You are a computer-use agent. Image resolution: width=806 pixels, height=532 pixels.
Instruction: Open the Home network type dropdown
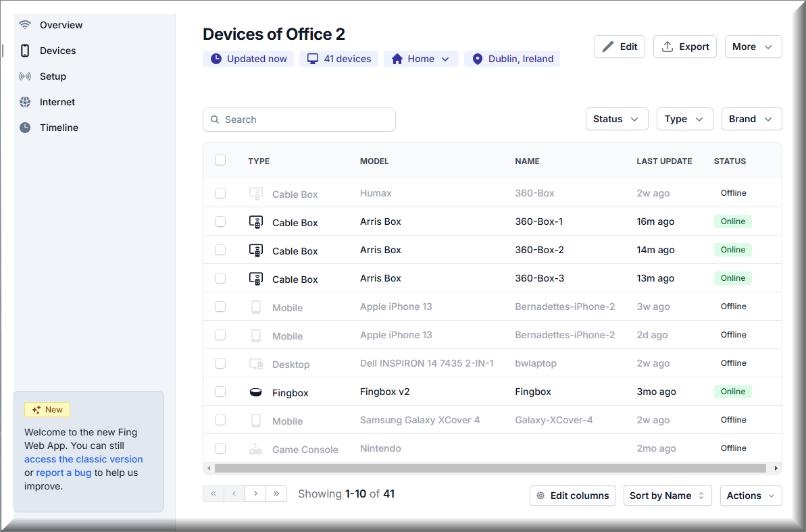[x=421, y=59]
